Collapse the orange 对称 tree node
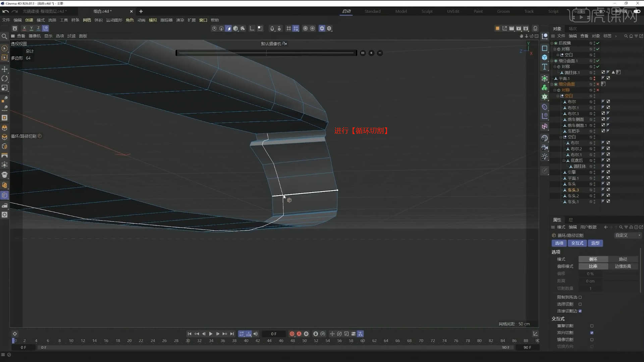This screenshot has height=362, width=644. pyautogui.click(x=555, y=90)
